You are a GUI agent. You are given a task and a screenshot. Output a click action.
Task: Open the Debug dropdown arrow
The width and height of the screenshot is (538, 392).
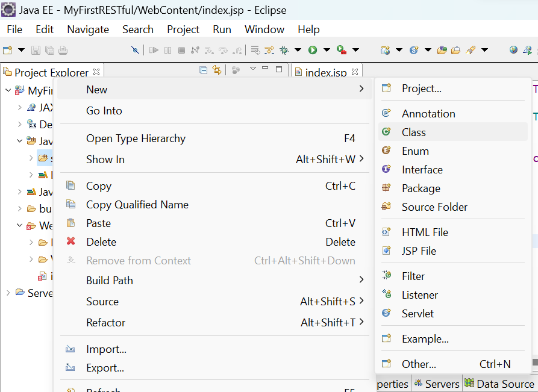(x=298, y=50)
